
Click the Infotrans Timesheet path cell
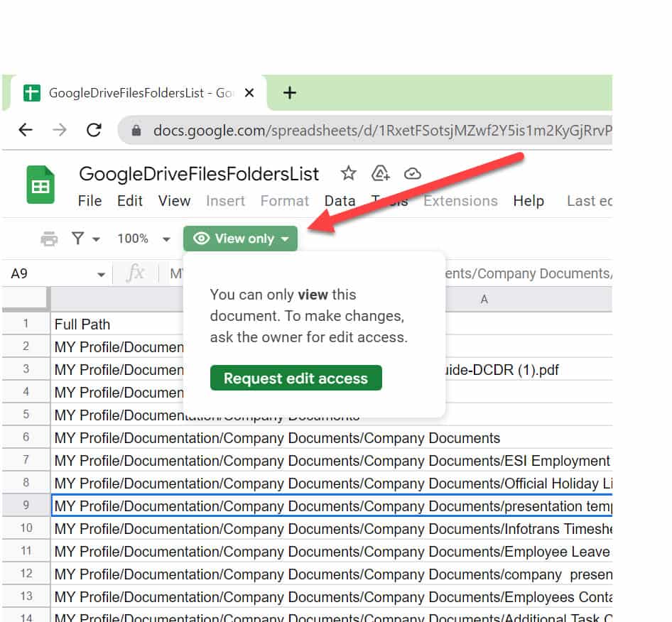click(x=332, y=528)
